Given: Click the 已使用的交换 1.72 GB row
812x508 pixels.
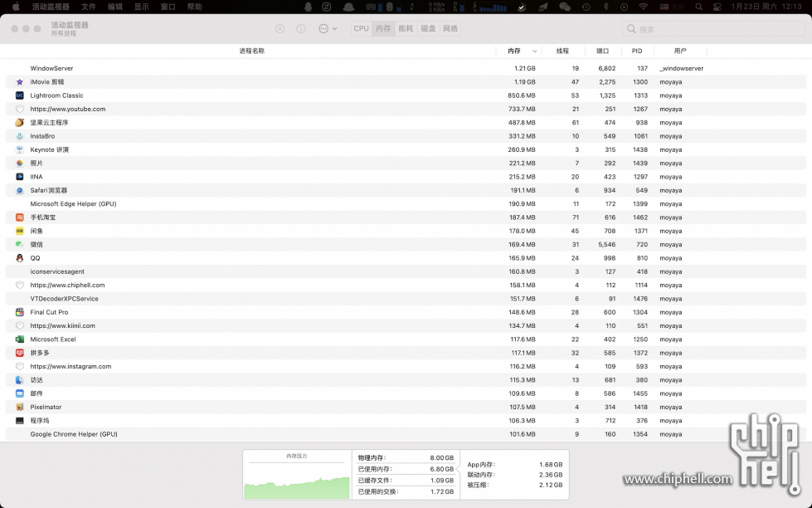Looking at the screenshot, I should tap(406, 491).
